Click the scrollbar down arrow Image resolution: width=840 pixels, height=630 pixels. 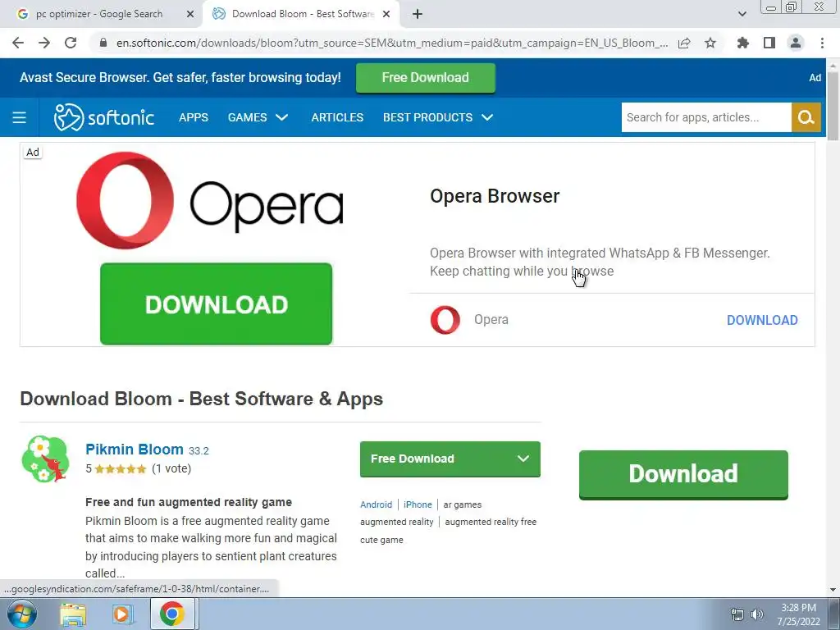tap(833, 590)
